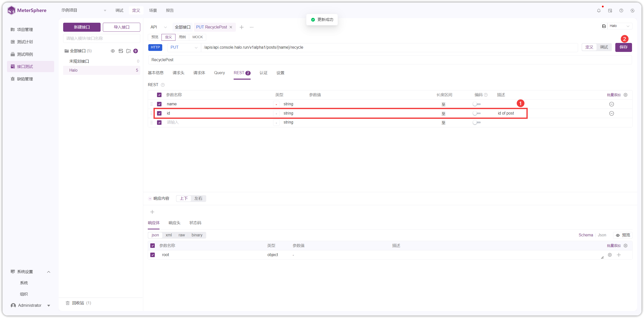Click the new folder icon beside 全部接口
This screenshot has height=318, width=644.
(129, 51)
